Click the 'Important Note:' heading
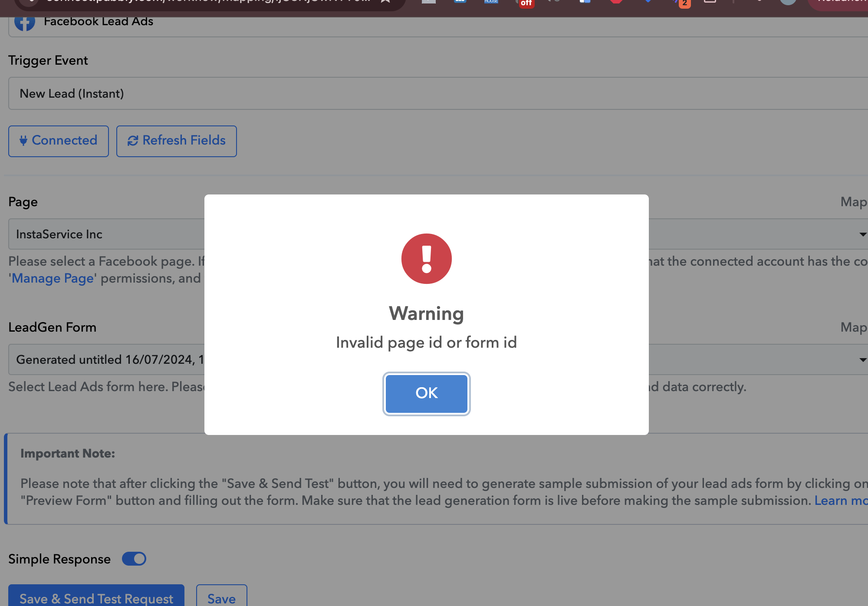Screen dimensions: 868x606 [68, 454]
